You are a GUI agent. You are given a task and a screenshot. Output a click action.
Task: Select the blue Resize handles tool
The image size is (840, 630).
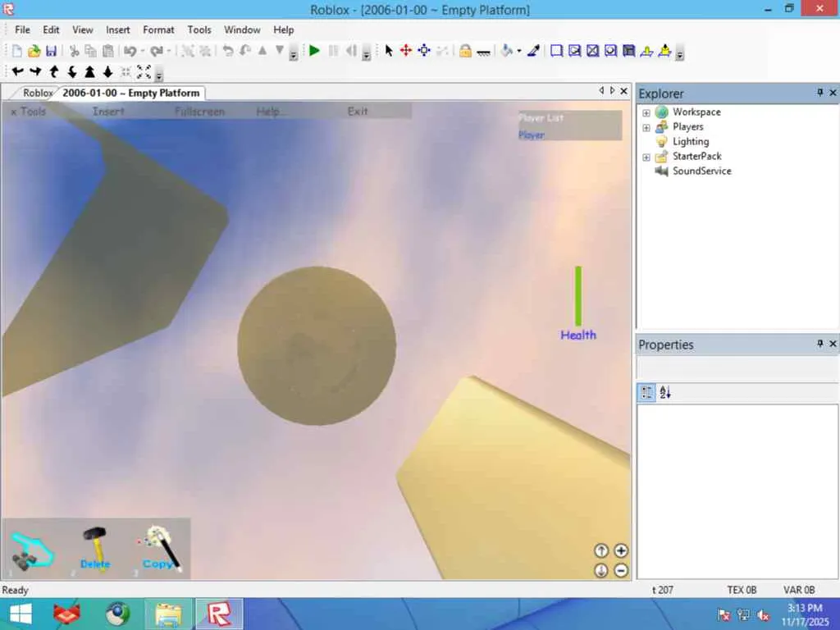(x=424, y=51)
